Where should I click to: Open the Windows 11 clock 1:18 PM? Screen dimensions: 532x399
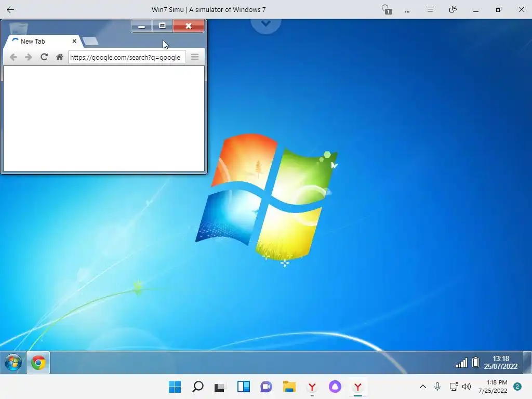[493, 387]
